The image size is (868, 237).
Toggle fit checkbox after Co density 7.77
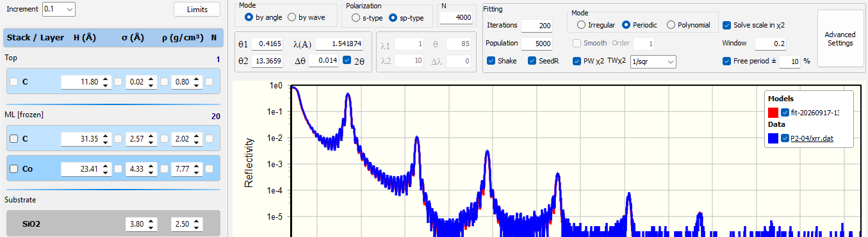click(x=209, y=169)
